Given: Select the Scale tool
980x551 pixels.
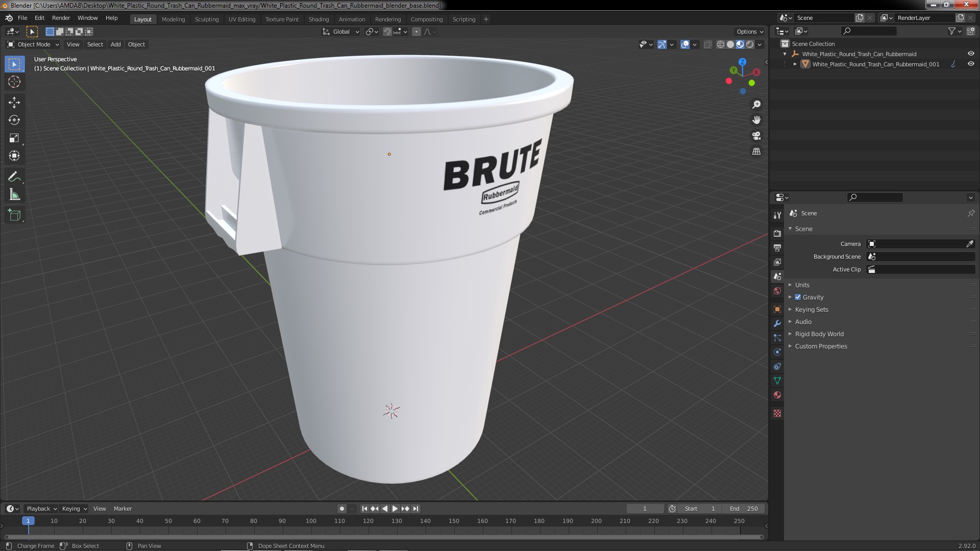Looking at the screenshot, I should tap(14, 138).
